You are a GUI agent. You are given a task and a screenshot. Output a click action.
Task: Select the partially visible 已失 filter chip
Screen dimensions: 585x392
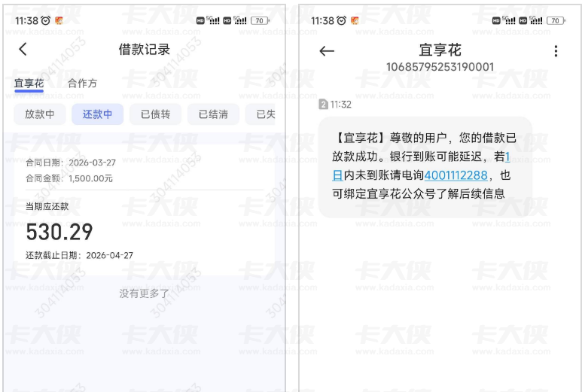[261, 114]
